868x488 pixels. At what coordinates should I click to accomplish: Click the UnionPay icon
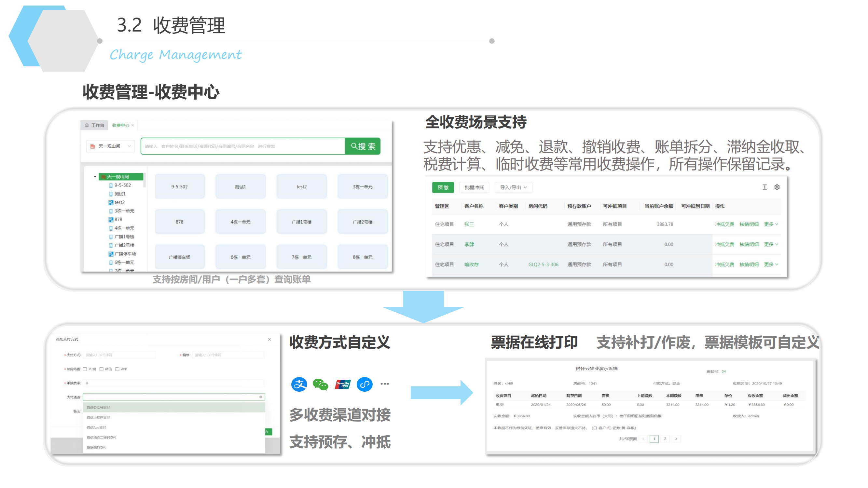343,384
